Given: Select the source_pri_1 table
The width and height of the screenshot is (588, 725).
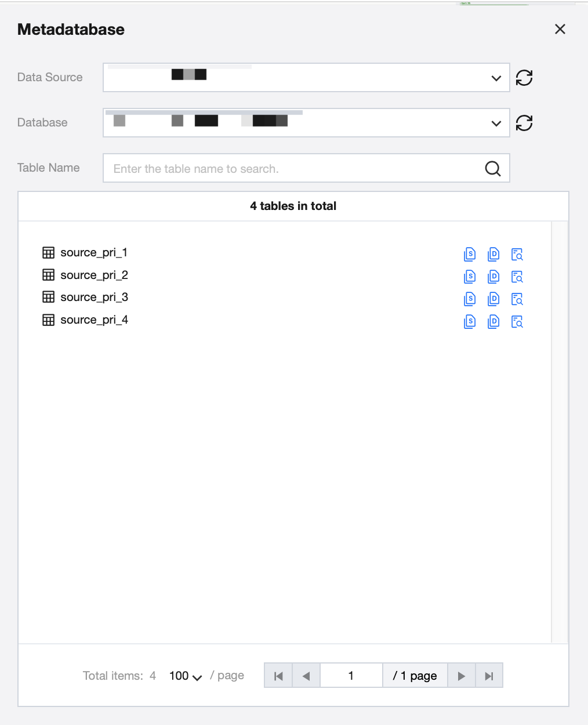Looking at the screenshot, I should coord(93,253).
